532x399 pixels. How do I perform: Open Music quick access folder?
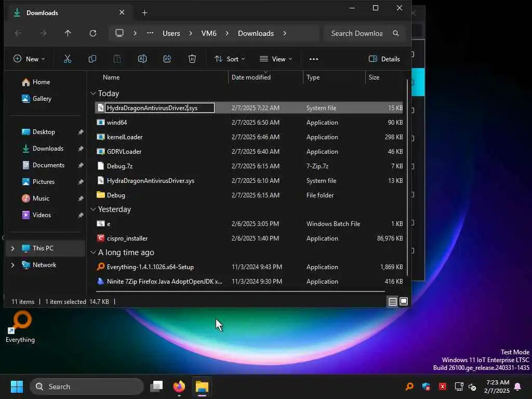pos(35,198)
